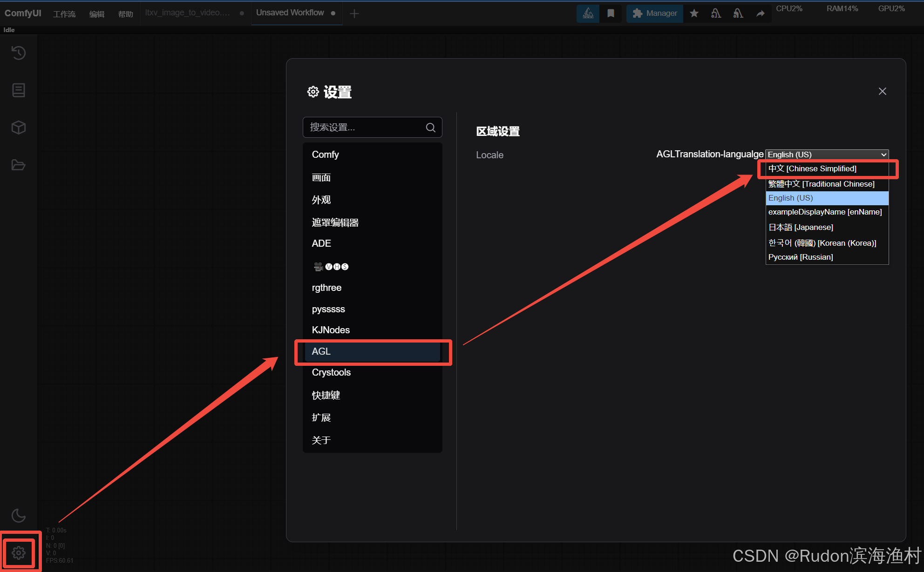Open the node library cube icon
Viewport: 924px width, 572px height.
19,127
